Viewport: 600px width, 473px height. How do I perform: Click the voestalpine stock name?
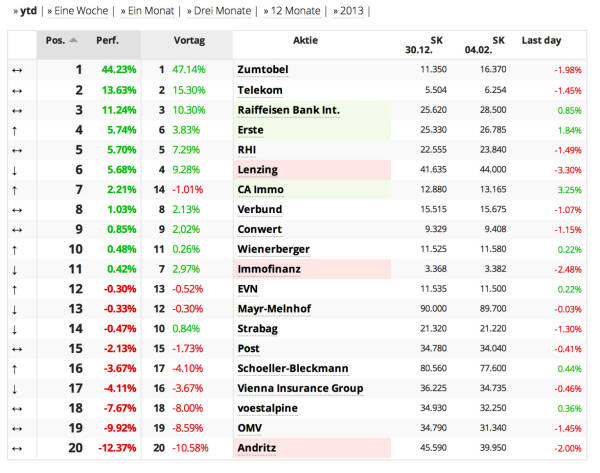pyautogui.click(x=268, y=408)
